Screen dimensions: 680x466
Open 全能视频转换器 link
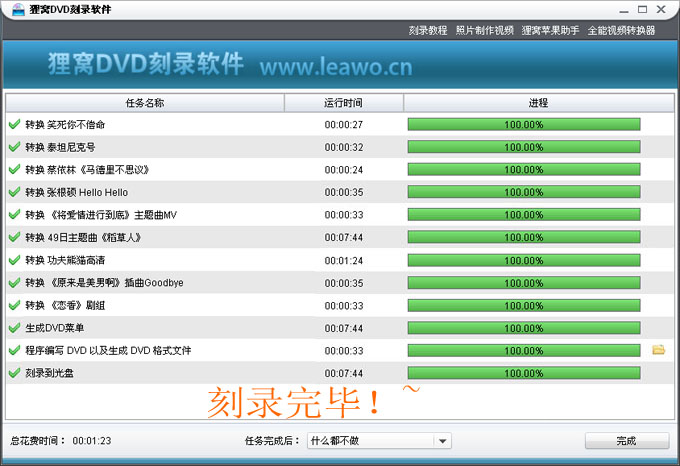coord(621,30)
